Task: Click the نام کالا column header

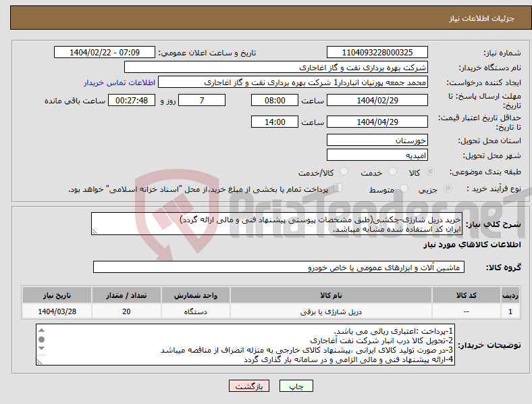Action: tap(331, 295)
